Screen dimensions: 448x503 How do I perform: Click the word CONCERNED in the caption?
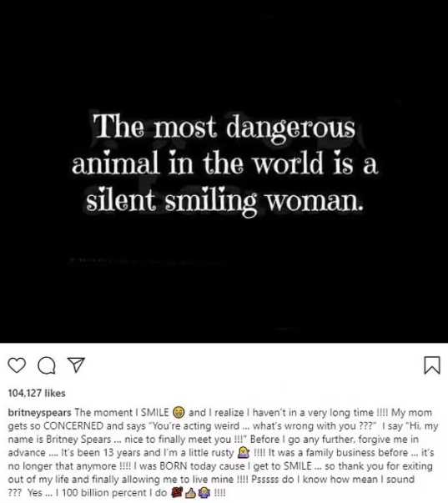pos(73,426)
